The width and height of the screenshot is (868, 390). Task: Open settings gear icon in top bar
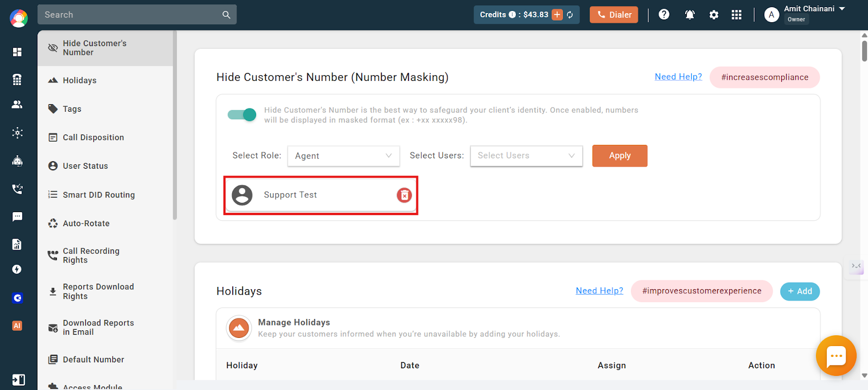click(x=714, y=15)
